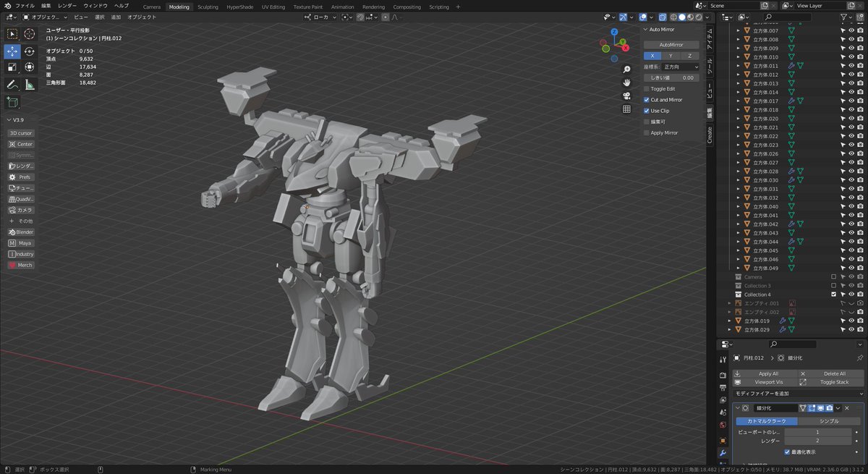Open the モディファイアーを追加 dropdown
Screen dimensions: 868x474
coord(797,393)
